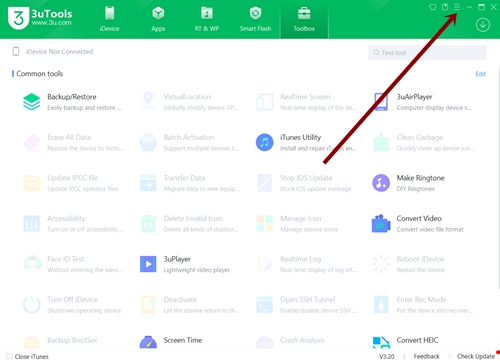This screenshot has width=500, height=361.
Task: Open the download manager arrow icon
Action: 483,25
